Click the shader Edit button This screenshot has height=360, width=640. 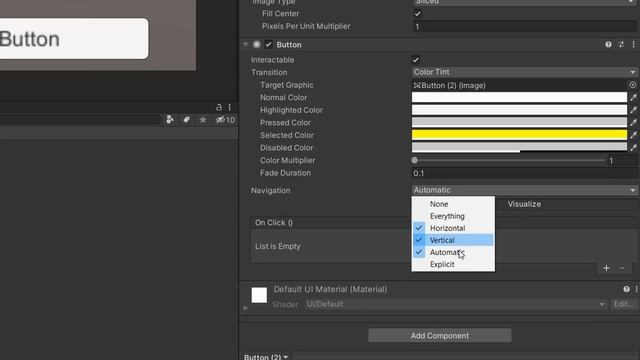pyautogui.click(x=624, y=304)
